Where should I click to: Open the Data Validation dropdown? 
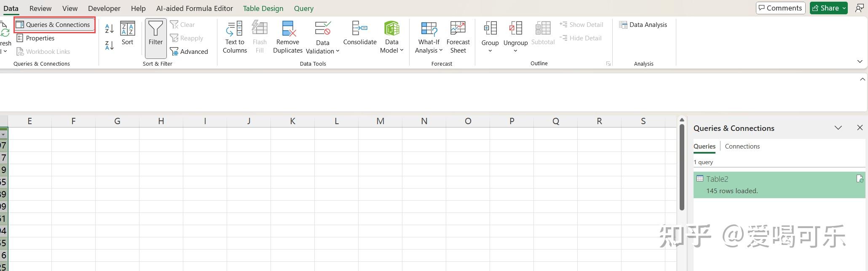(x=323, y=51)
